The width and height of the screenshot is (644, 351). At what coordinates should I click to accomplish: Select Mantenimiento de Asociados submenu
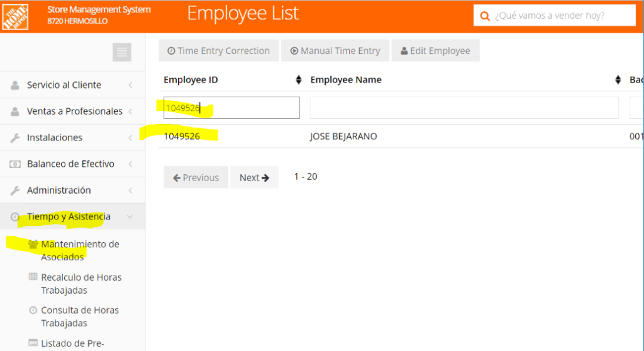pos(80,250)
